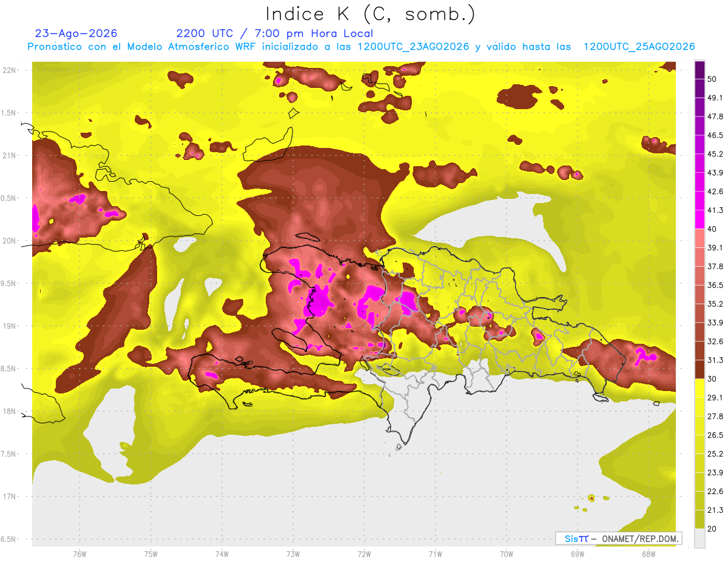
Task: Click the colorbar value '32.6'
Action: pyautogui.click(x=715, y=341)
